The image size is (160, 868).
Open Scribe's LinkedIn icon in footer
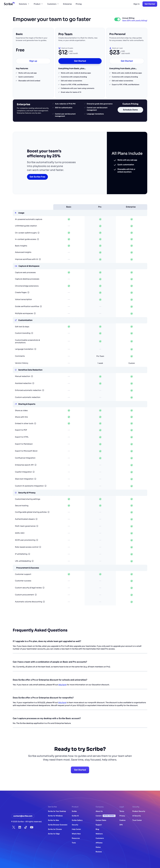point(20,827)
